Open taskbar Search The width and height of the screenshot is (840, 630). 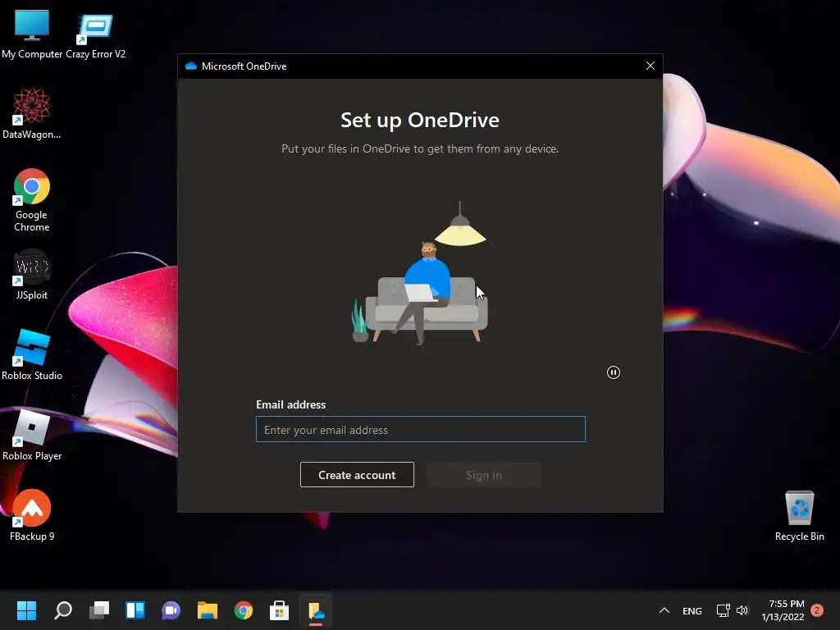pyautogui.click(x=62, y=610)
